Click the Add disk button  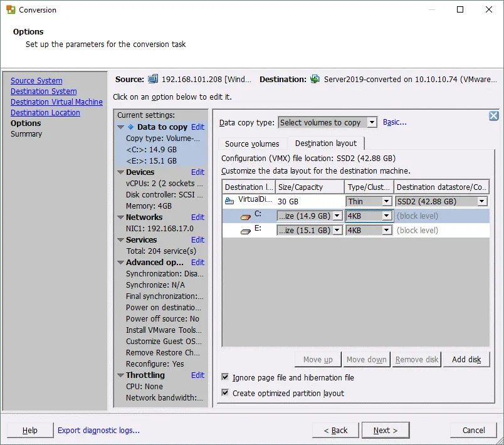coord(466,360)
